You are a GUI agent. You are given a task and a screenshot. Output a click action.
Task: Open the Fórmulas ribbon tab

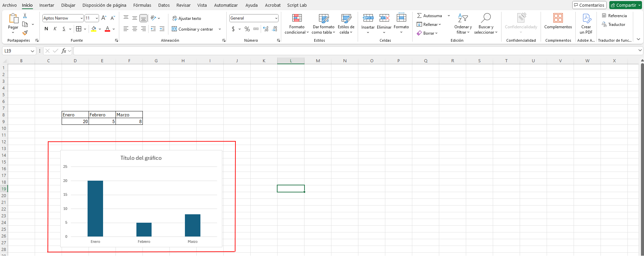pos(142,5)
